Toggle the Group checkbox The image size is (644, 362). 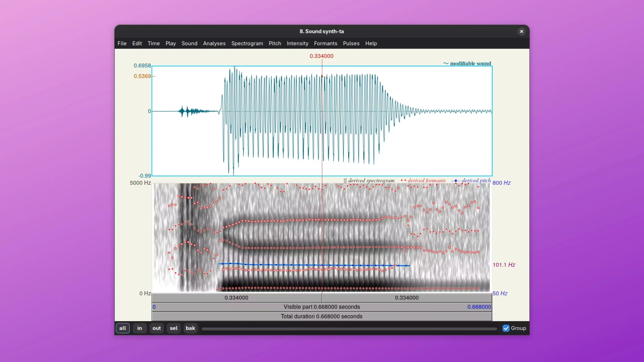tap(506, 328)
